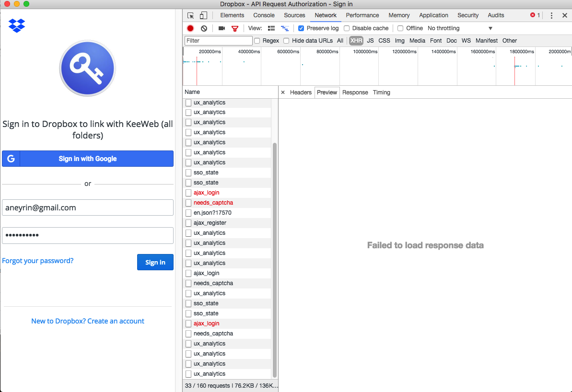Toggle the Offline checkbox
The width and height of the screenshot is (572, 392).
pyautogui.click(x=400, y=28)
